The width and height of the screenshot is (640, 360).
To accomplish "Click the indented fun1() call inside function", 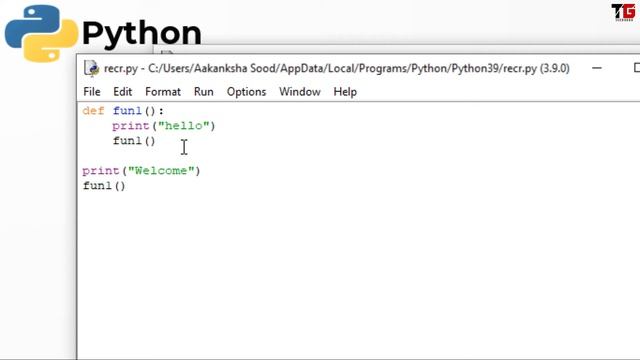I will pos(134,141).
